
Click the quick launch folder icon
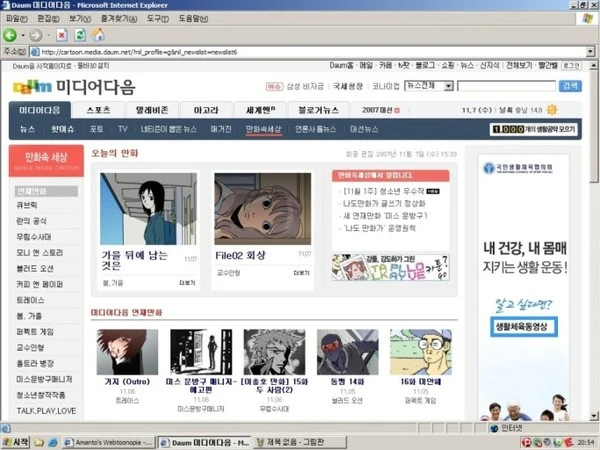(39, 442)
